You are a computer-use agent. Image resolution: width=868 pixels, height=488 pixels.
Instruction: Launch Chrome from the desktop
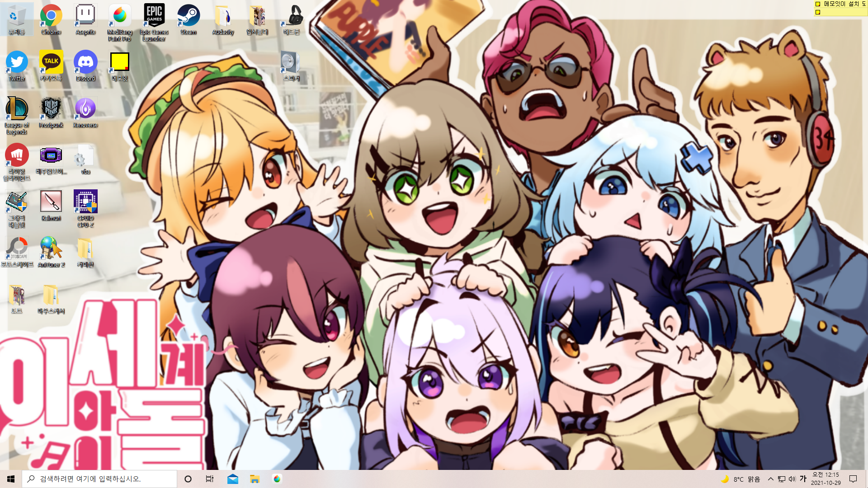coord(51,19)
